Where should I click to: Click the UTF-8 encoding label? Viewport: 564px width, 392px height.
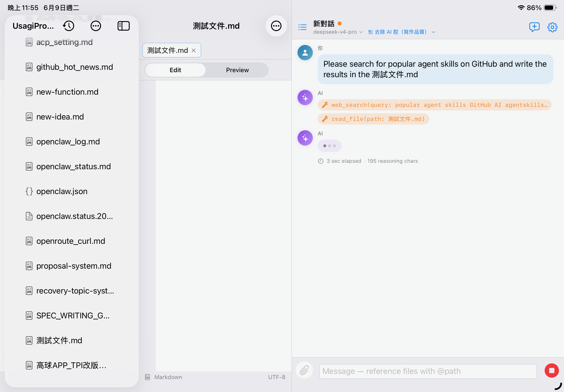277,377
